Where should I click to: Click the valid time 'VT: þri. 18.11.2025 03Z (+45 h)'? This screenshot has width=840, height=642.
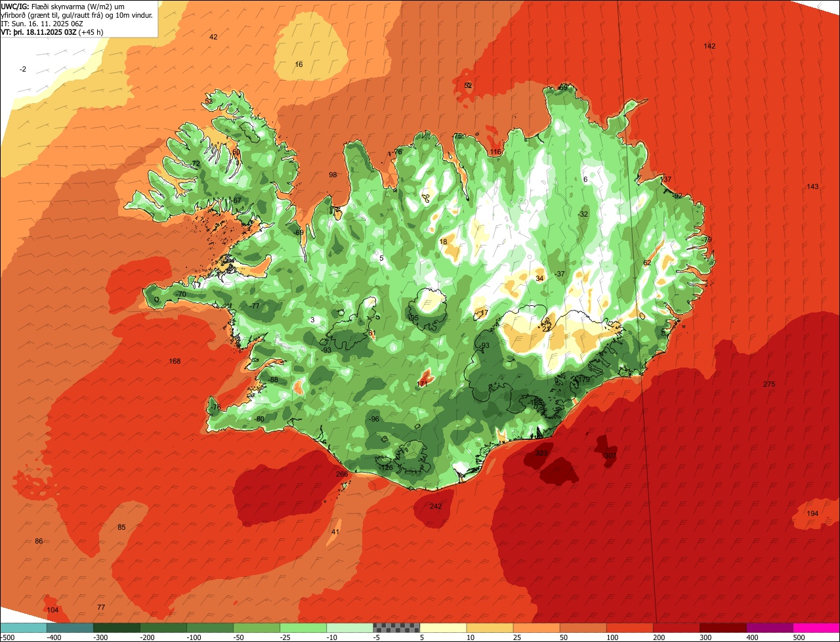[x=52, y=32]
